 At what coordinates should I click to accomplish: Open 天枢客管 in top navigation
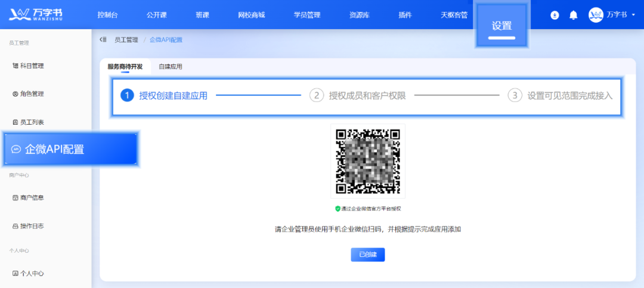[454, 15]
